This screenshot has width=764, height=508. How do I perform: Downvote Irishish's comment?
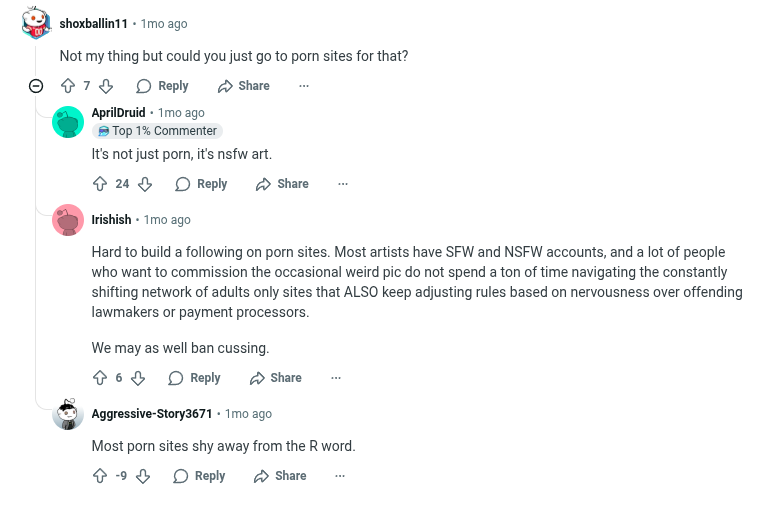pos(138,378)
